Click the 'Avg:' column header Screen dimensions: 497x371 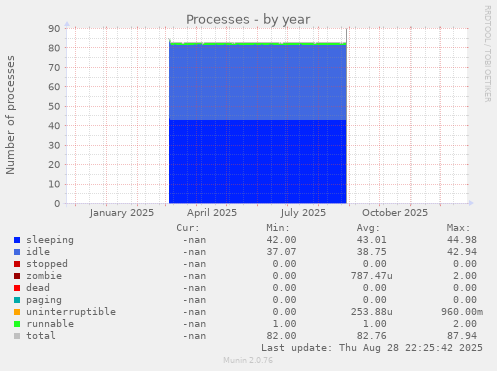coord(368,228)
